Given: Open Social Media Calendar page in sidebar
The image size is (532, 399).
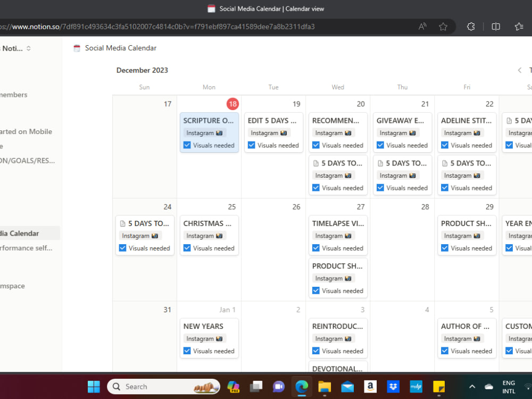Looking at the screenshot, I should [29, 233].
